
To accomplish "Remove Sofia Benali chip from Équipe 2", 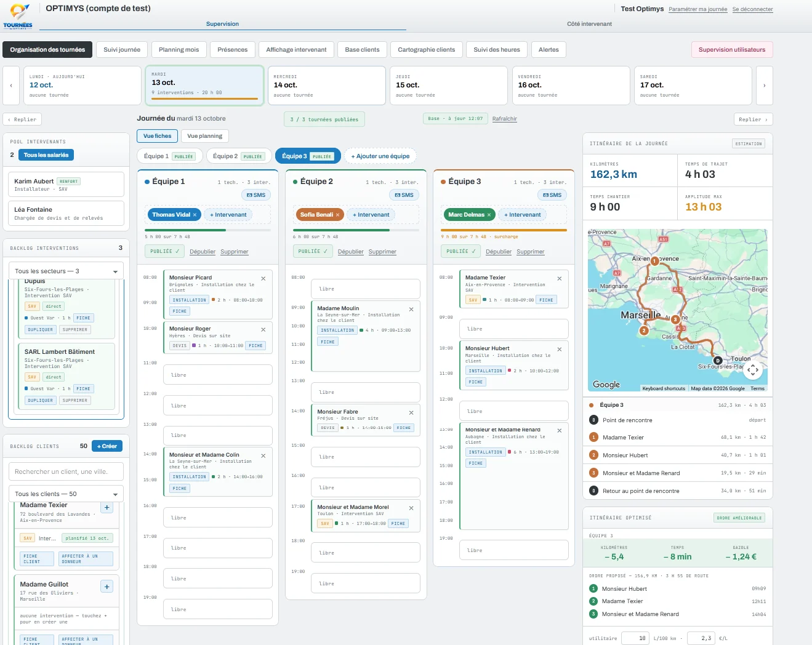I will click(337, 215).
